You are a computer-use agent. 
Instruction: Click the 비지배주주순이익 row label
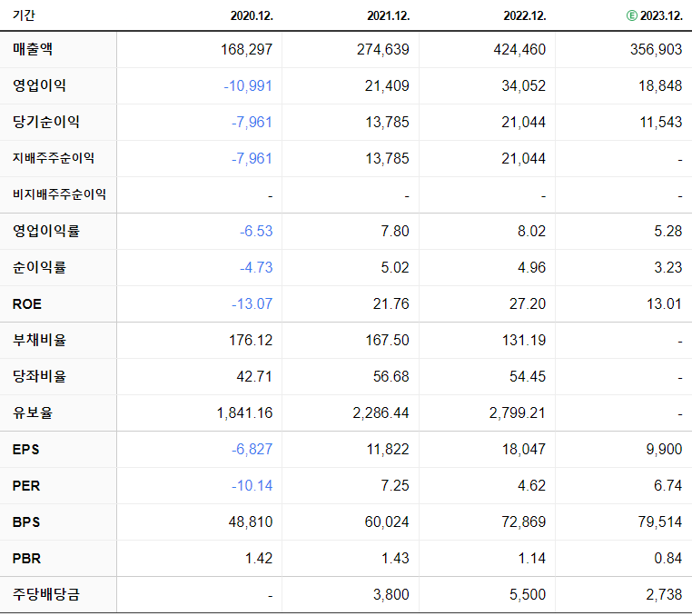pos(59,194)
